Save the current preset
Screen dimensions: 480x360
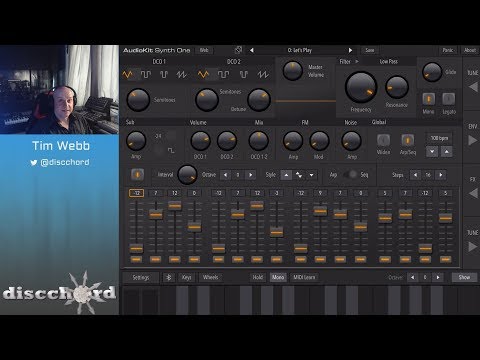click(x=370, y=50)
